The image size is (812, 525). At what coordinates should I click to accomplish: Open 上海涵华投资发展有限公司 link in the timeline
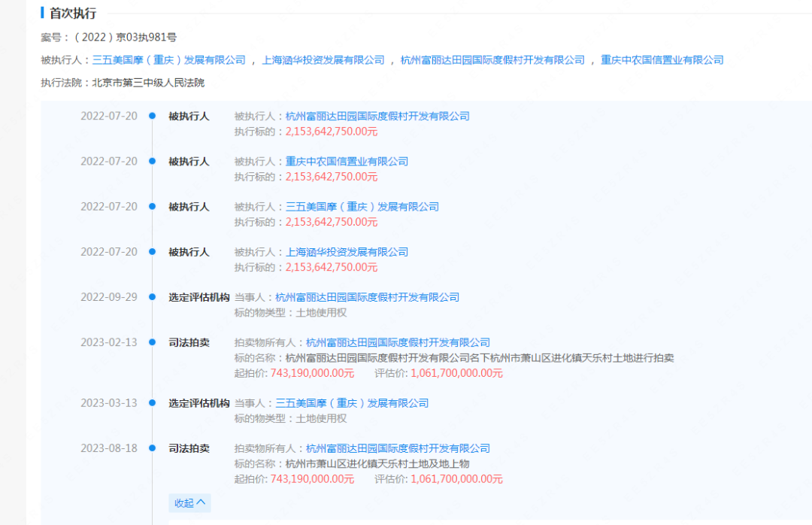[347, 252]
